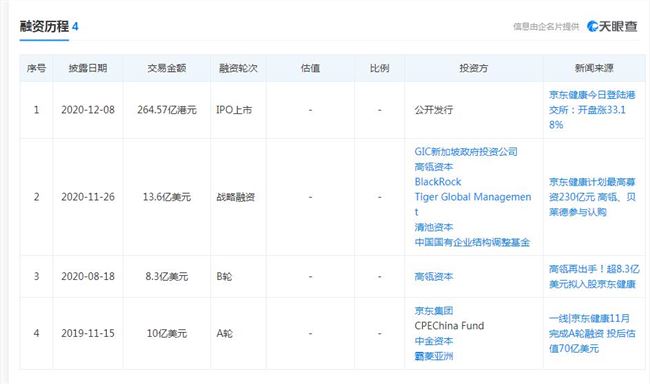This screenshot has height=384, width=650.
Task: Select amount cell 8.3亿美元
Action: pos(167,276)
